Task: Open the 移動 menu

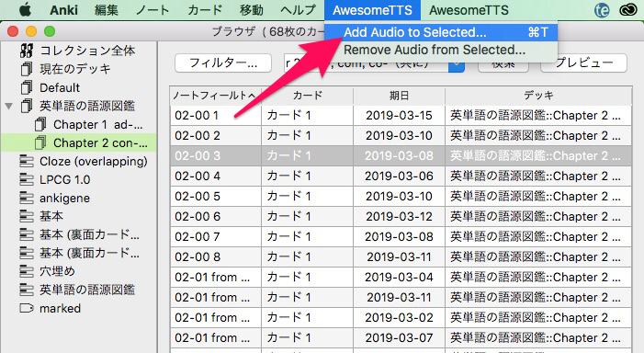Action: [252, 10]
